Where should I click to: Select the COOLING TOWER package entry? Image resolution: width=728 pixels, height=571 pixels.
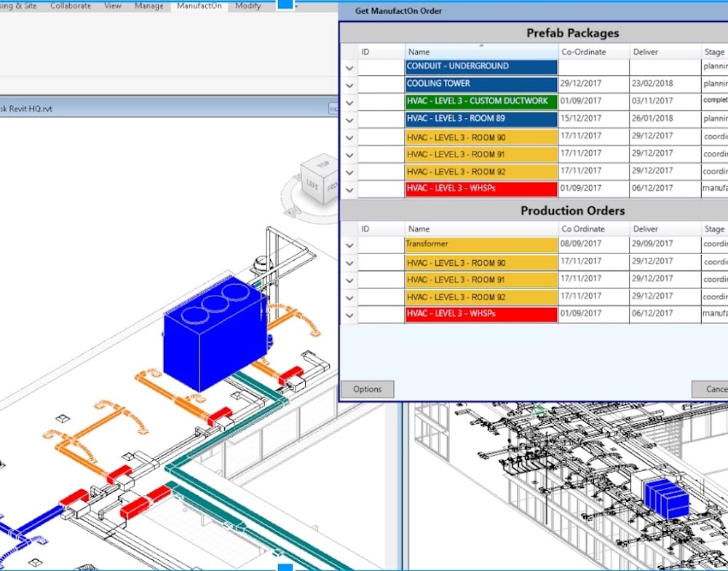tap(480, 84)
